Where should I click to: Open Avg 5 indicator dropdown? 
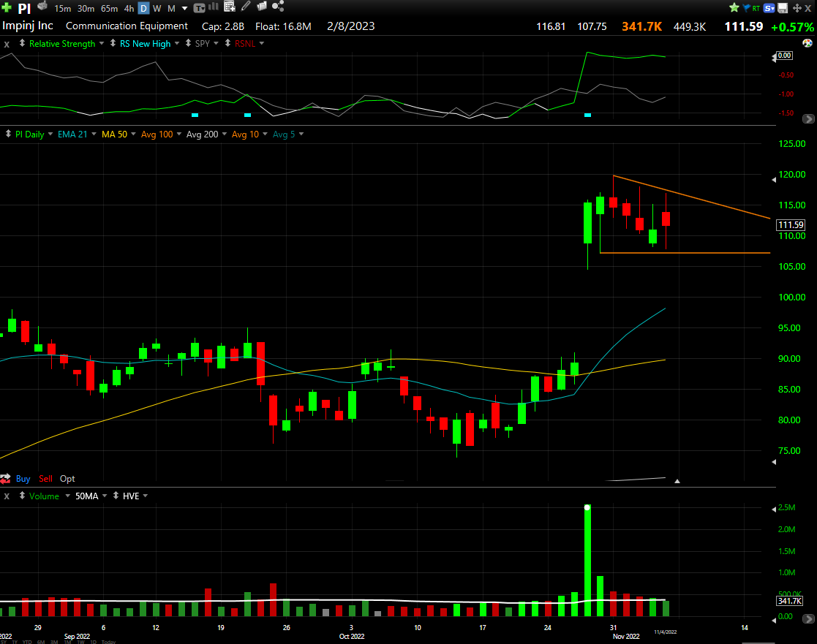[301, 134]
